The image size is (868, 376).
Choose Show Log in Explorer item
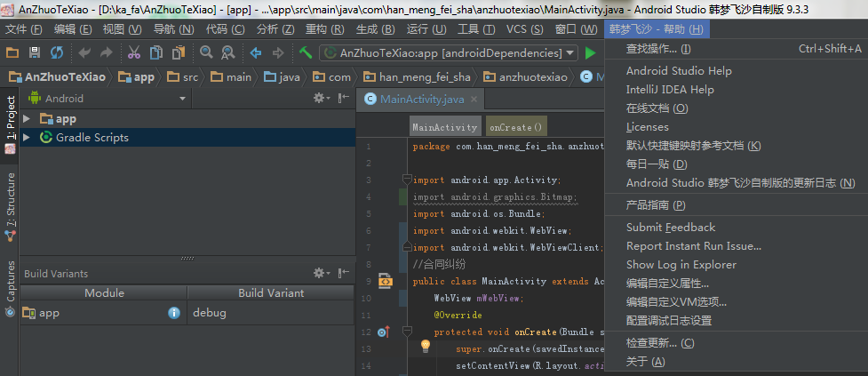click(737, 265)
